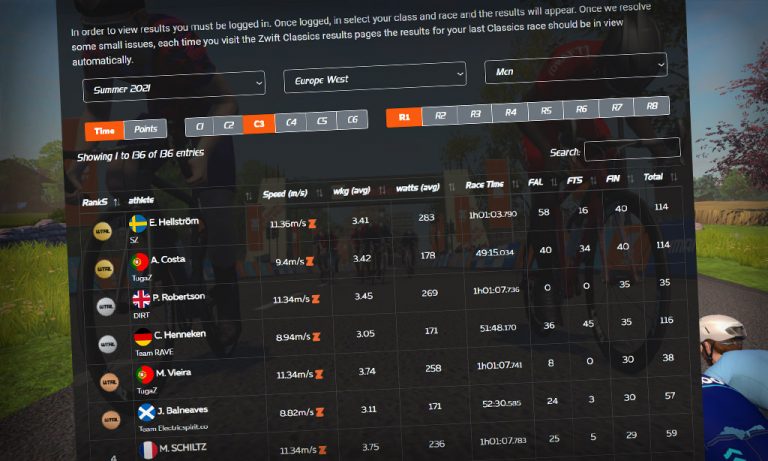Sort by FTS column arrows
The image size is (768, 461).
coord(594,180)
